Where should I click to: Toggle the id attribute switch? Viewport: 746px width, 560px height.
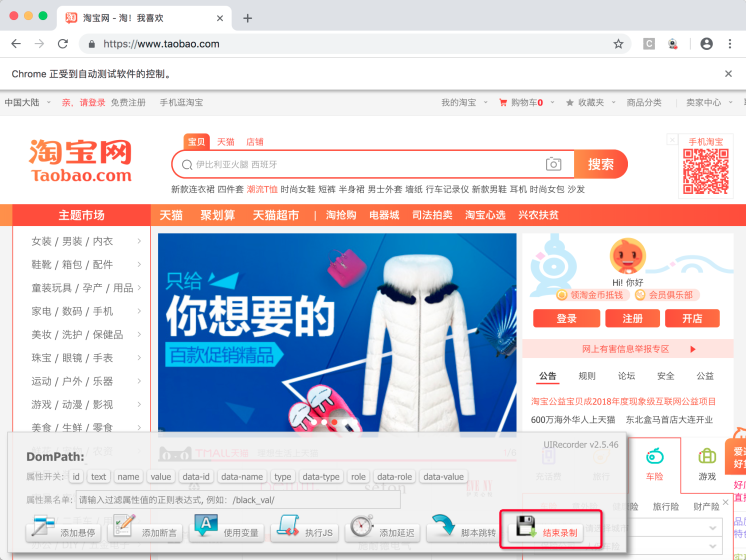(x=76, y=477)
